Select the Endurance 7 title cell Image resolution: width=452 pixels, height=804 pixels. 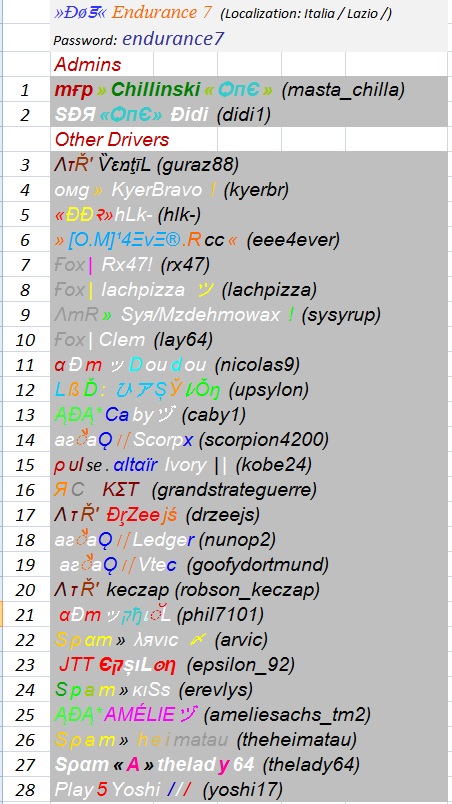249,13
